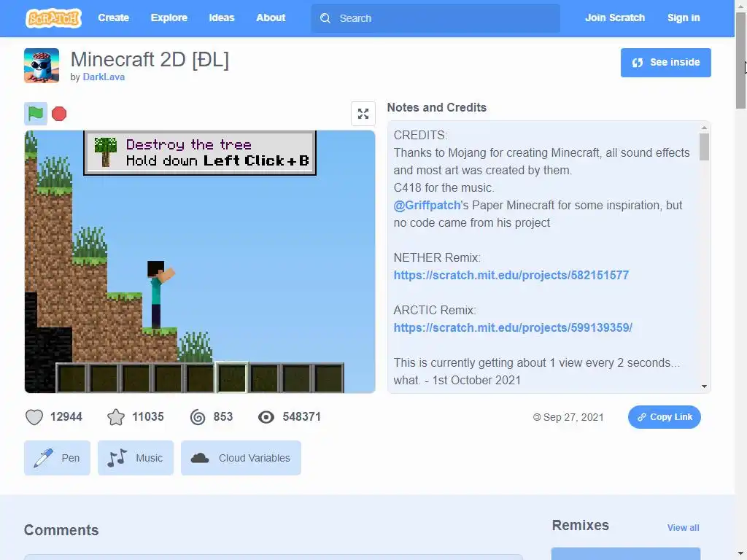Click the views eye icon

click(266, 417)
